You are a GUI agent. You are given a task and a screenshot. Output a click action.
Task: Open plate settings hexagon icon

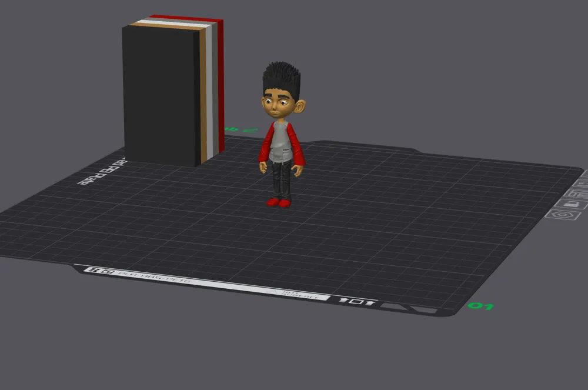563,215
